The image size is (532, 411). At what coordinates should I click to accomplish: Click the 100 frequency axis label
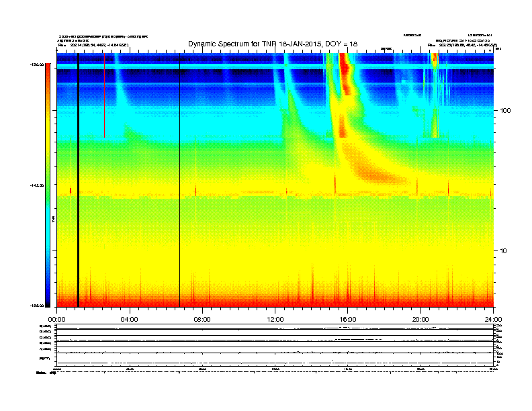coord(505,111)
